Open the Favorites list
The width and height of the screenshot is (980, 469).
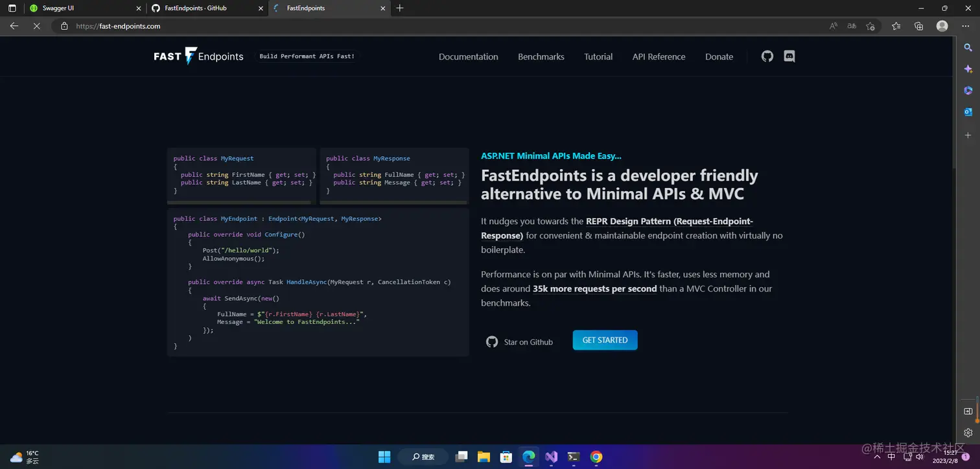click(x=896, y=26)
